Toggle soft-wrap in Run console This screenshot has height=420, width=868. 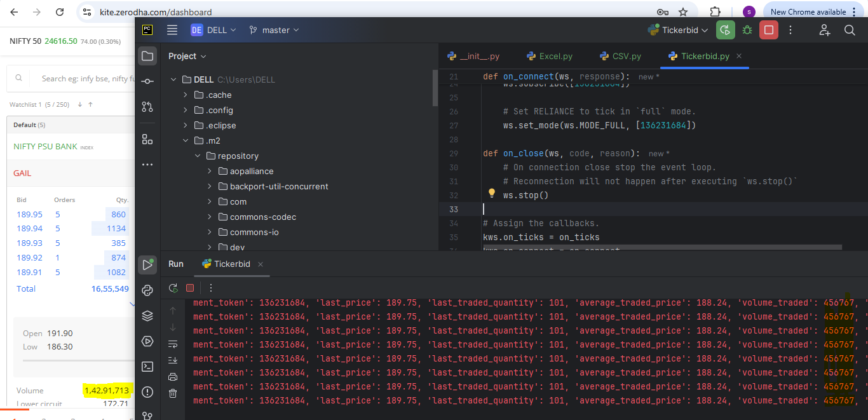pyautogui.click(x=173, y=344)
